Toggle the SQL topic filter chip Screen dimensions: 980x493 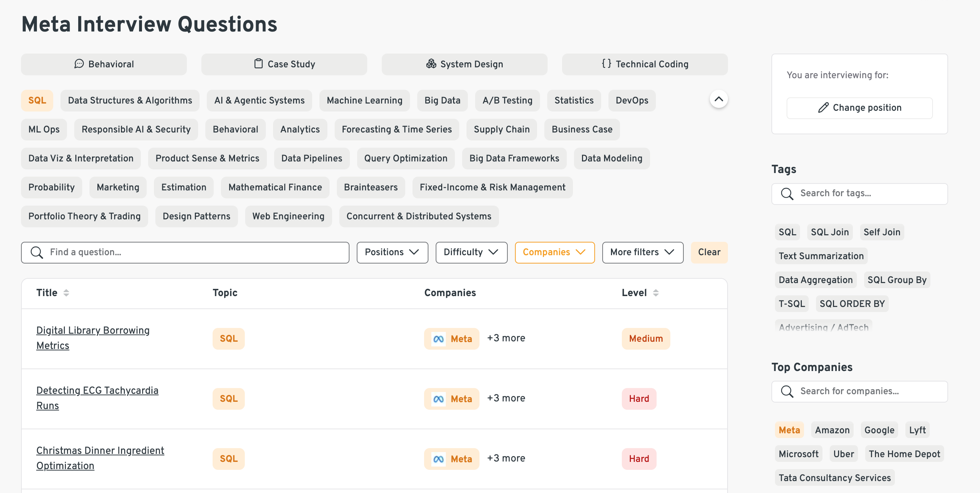(x=37, y=100)
